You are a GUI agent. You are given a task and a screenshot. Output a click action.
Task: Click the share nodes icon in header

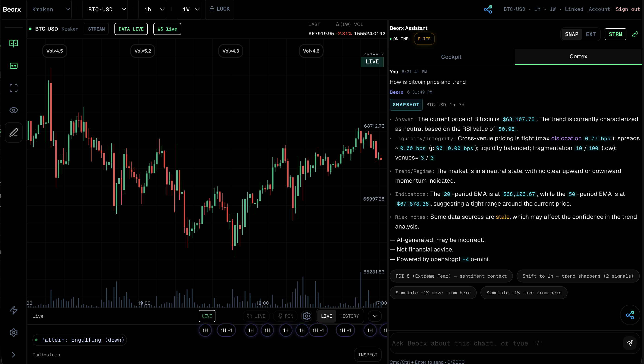(488, 9)
